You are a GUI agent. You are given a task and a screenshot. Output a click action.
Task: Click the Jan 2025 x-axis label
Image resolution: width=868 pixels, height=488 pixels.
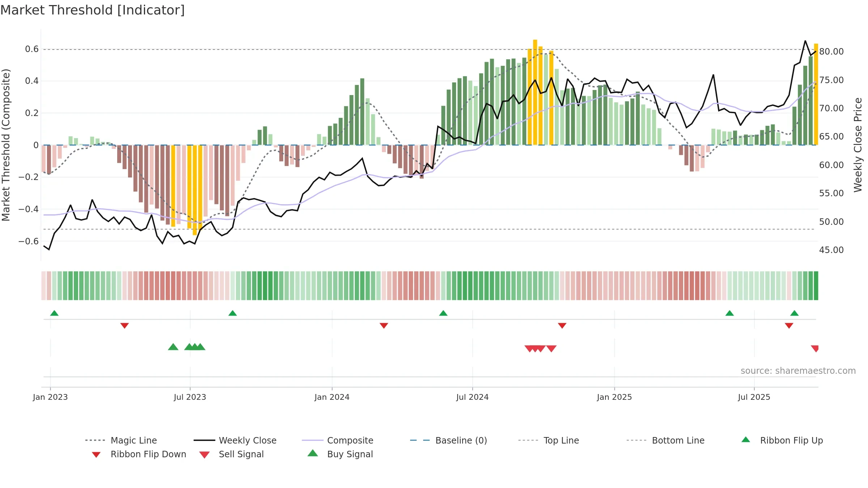[x=614, y=397]
